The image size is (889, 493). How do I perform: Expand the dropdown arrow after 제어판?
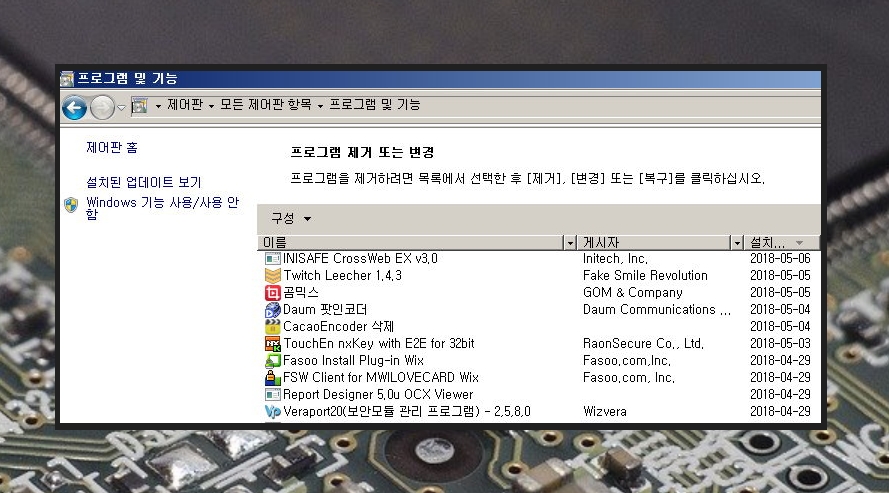pos(211,106)
